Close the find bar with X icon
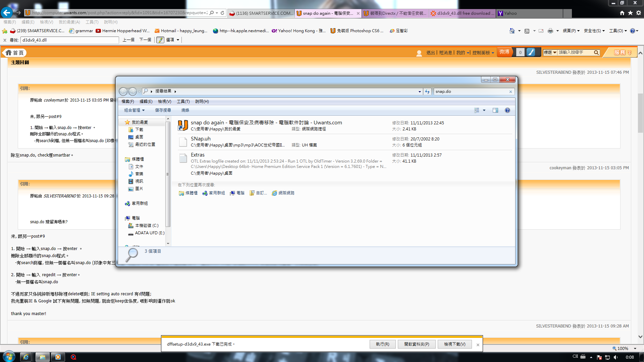 5,40
